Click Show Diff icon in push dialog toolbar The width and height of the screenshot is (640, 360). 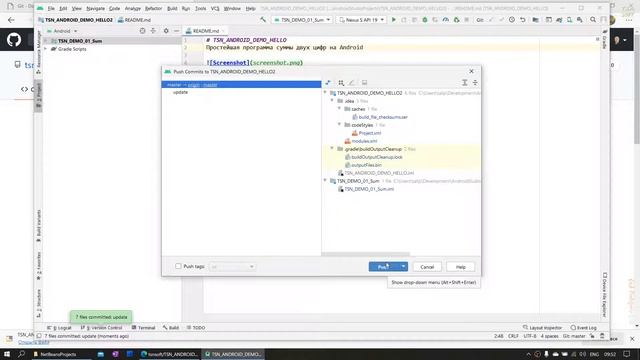[x=328, y=82]
